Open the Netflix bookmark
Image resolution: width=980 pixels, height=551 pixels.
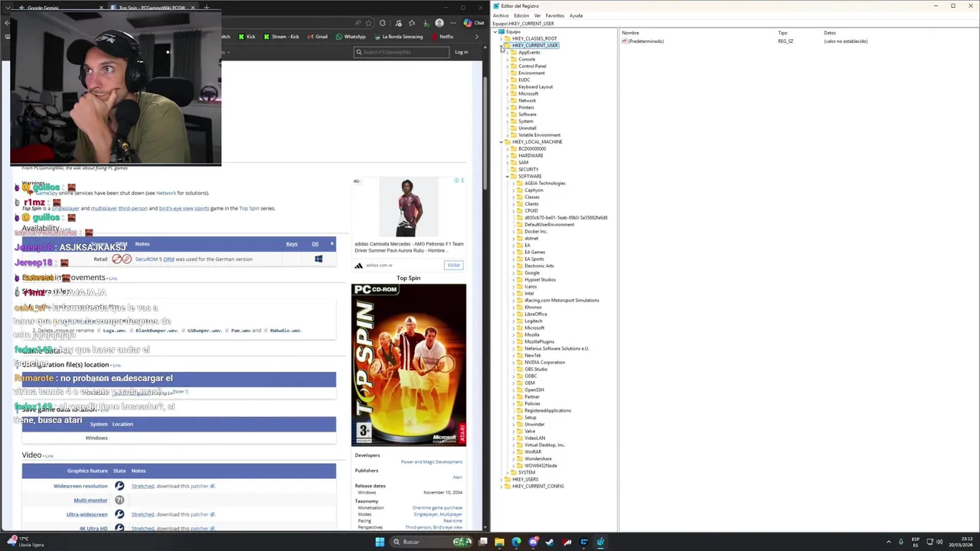pyautogui.click(x=443, y=37)
